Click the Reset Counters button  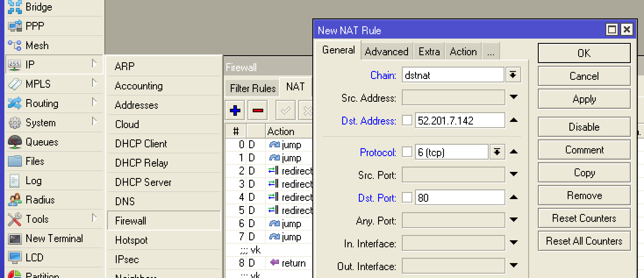pos(584,218)
